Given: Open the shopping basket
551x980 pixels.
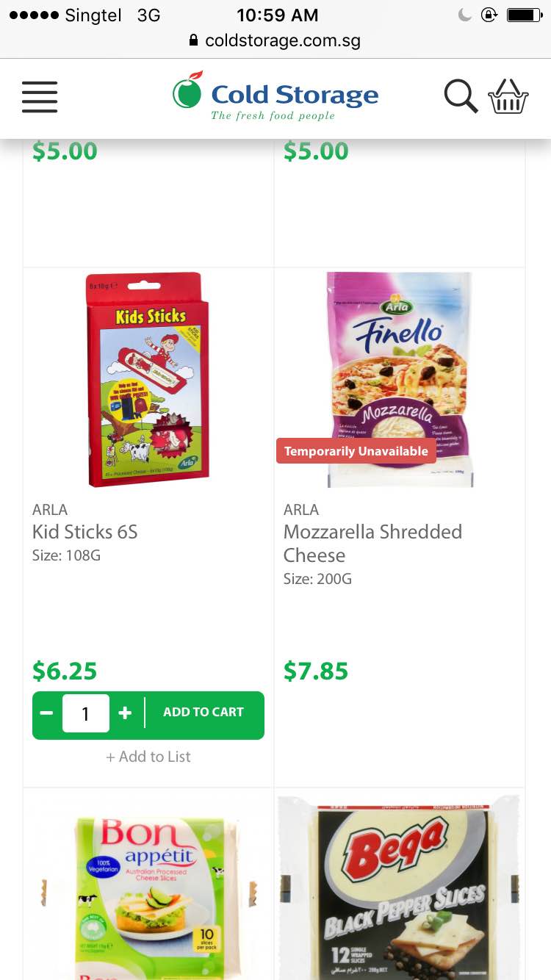Looking at the screenshot, I should point(508,96).
